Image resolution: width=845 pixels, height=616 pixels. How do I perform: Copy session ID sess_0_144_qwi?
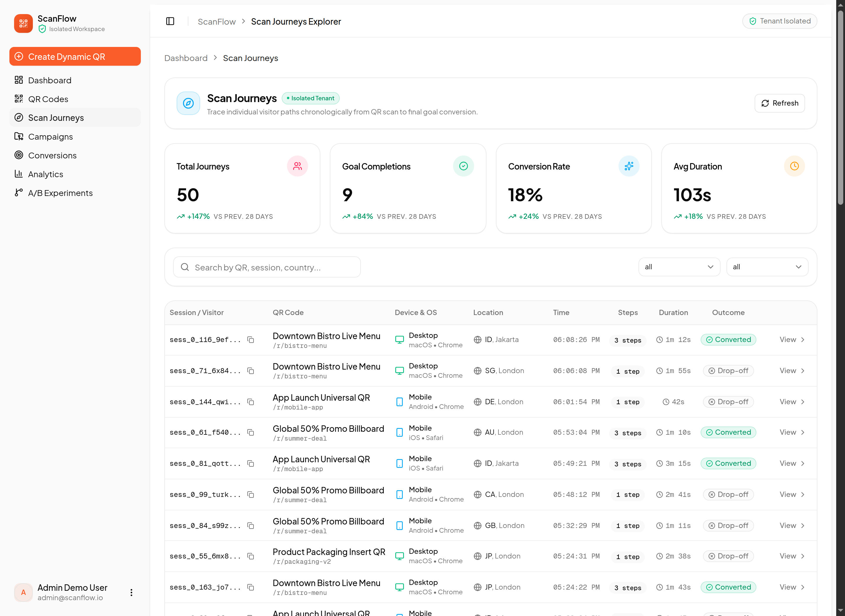pos(251,402)
